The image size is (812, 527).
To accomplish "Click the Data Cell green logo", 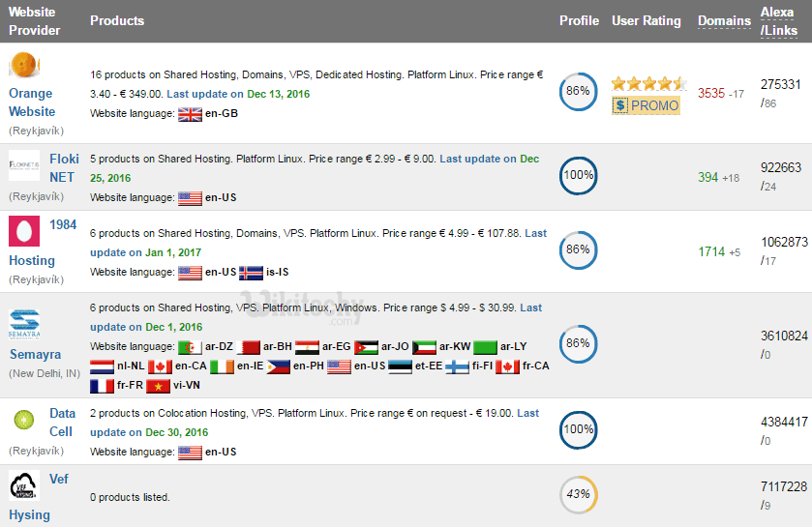I will (x=24, y=420).
